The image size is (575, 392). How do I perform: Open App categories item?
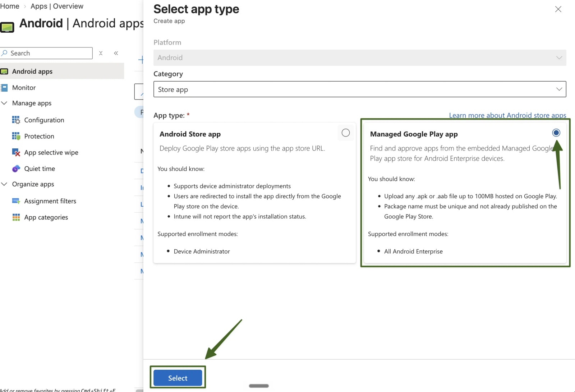click(46, 217)
